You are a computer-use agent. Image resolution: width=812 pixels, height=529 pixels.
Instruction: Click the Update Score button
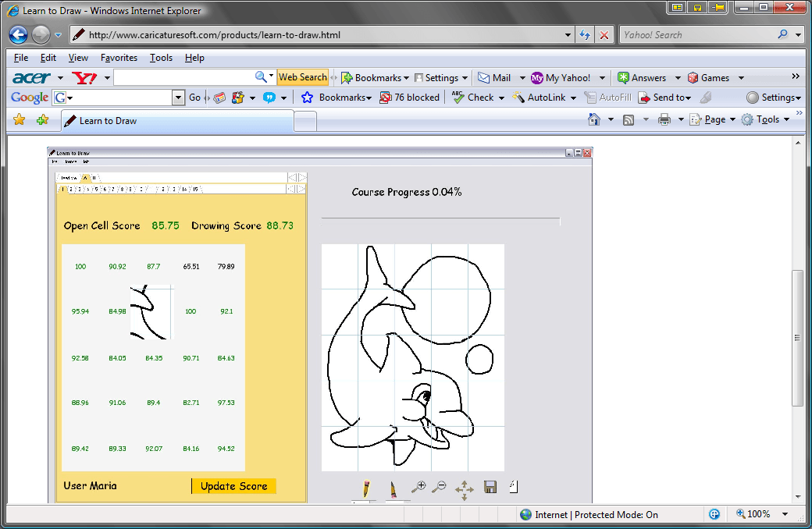pos(233,486)
